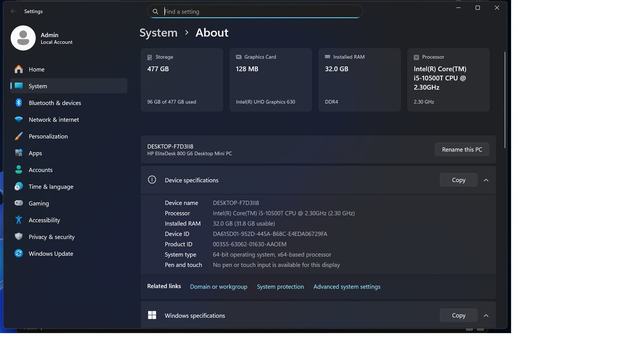Open System protection link
This screenshot has height=362, width=644.
click(x=280, y=287)
